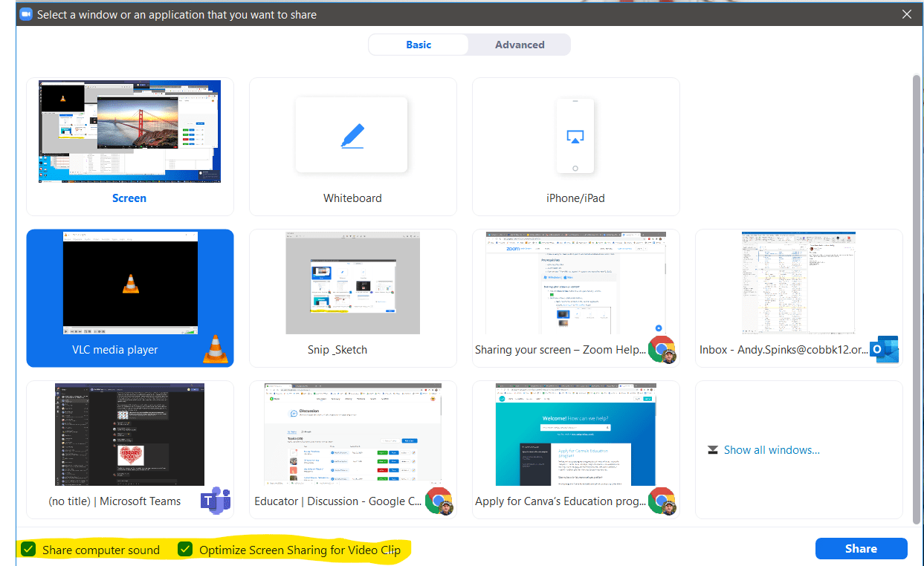This screenshot has height=566, width=924.
Task: Switch to the Advanced tab
Action: click(520, 45)
